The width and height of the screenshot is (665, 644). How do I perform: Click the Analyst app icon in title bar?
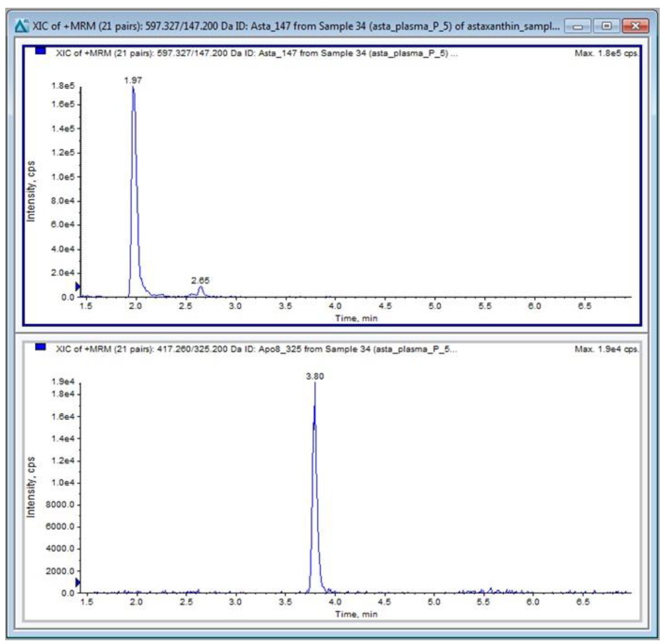(22, 26)
